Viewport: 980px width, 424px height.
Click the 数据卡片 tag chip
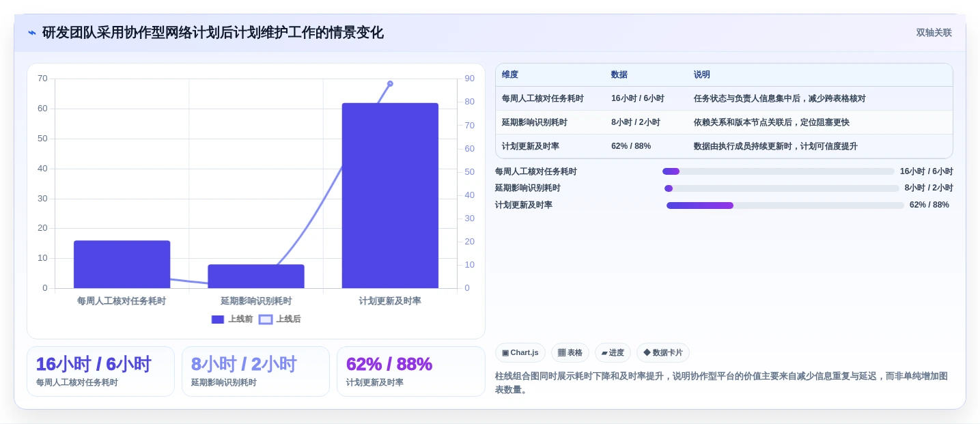pos(663,353)
